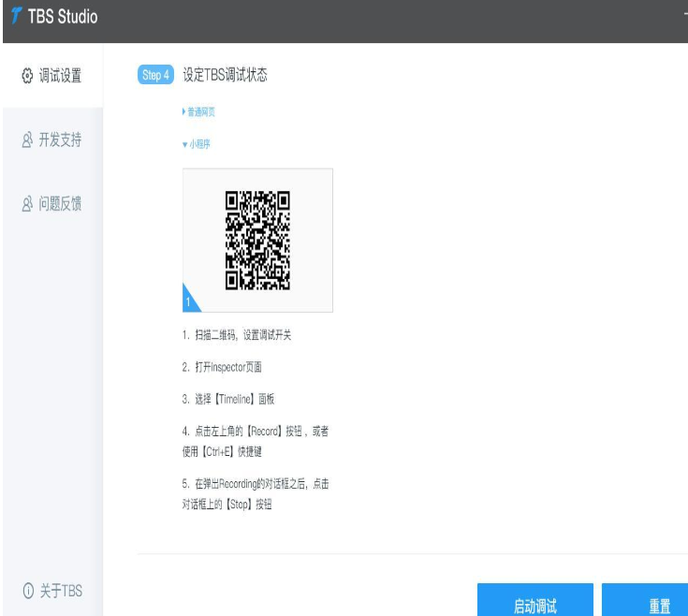The height and width of the screenshot is (616, 688).
Task: Click the QR code image
Action: 257,240
